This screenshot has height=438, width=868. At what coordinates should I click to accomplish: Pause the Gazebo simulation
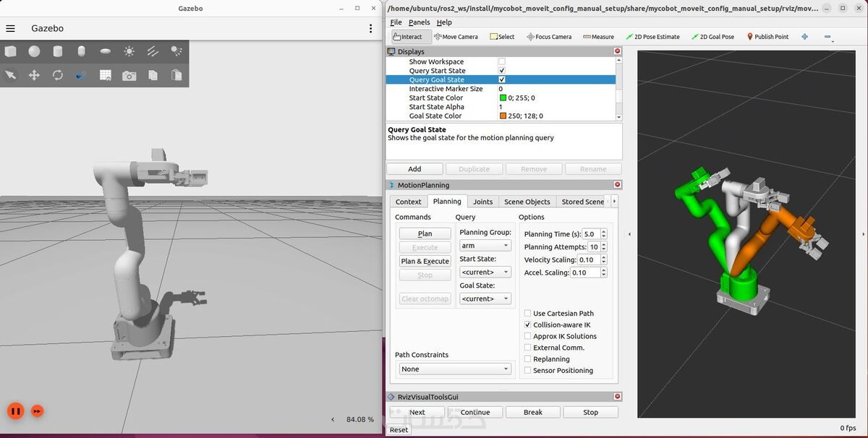[x=16, y=411]
